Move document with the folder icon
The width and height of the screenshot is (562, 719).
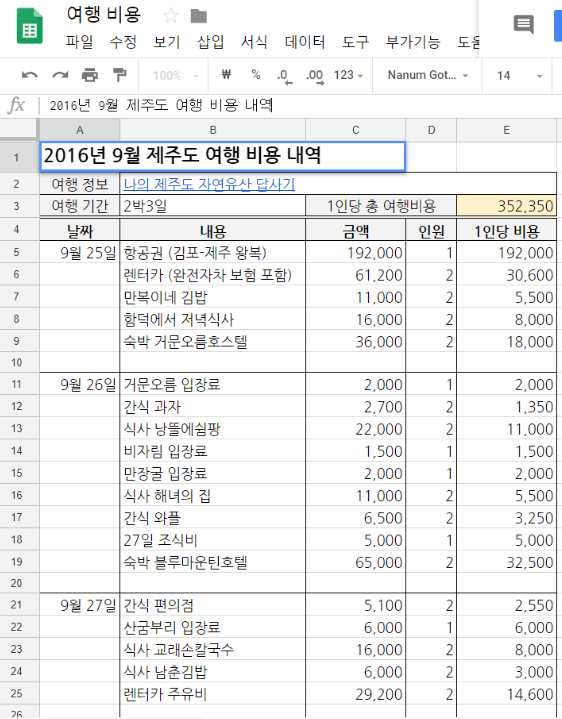click(x=198, y=16)
